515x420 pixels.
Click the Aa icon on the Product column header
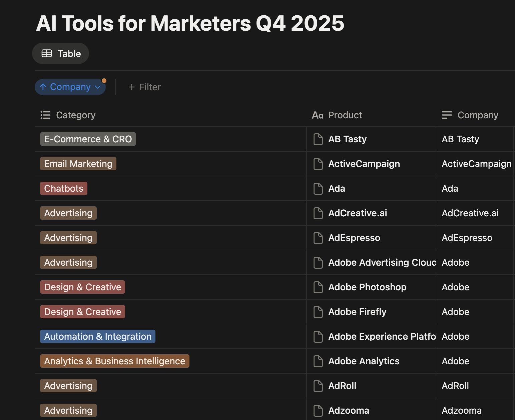click(318, 115)
